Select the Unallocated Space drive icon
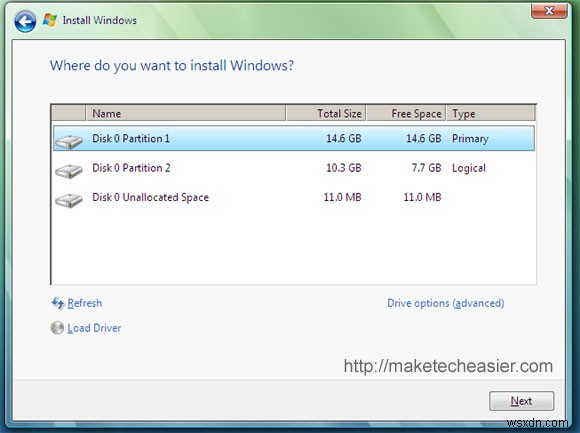 point(69,200)
